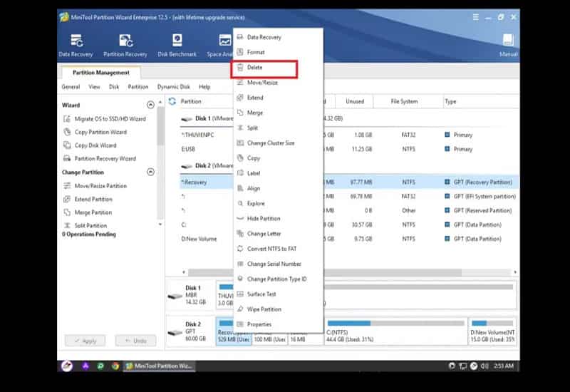The image size is (570, 392).
Task: Open the View menu
Action: click(x=94, y=87)
